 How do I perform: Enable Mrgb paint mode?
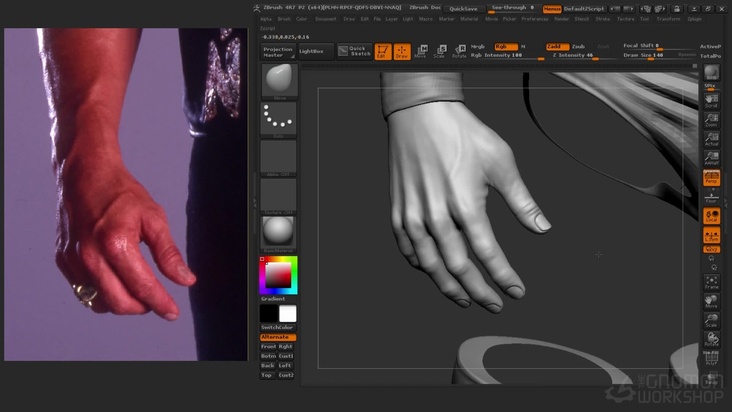point(478,47)
